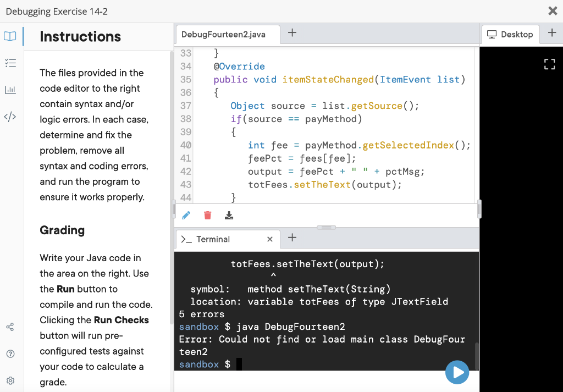Open the help question mark icon
The image size is (563, 392).
(10, 354)
